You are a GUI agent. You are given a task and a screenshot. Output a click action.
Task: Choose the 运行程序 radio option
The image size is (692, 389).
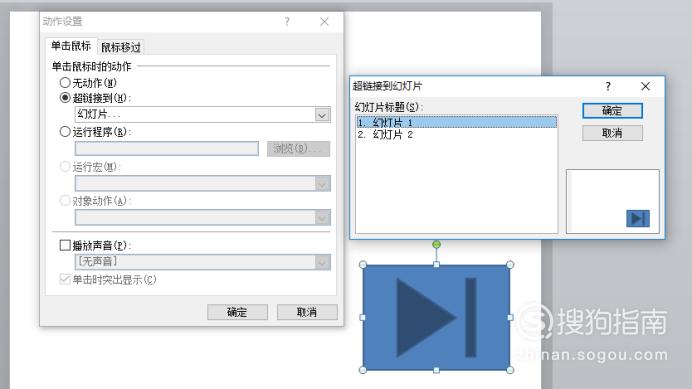click(x=65, y=132)
